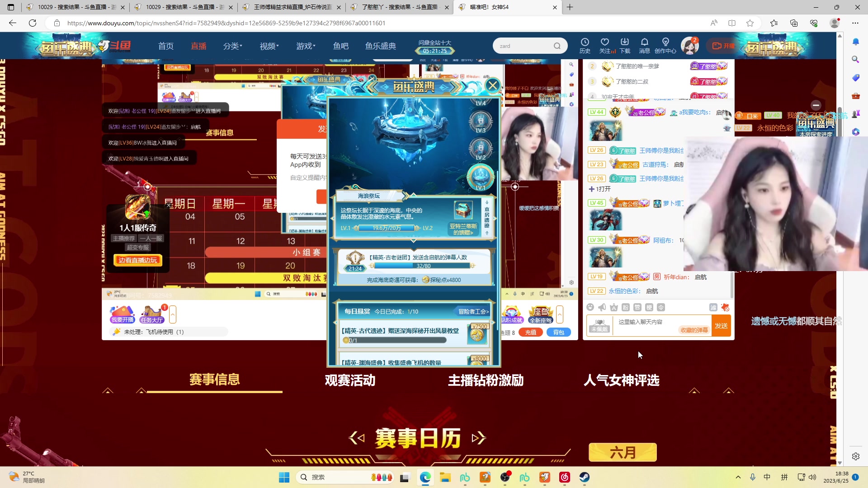The height and width of the screenshot is (488, 868).
Task: Expand the arrow beside 全新座驾
Action: 560,314
